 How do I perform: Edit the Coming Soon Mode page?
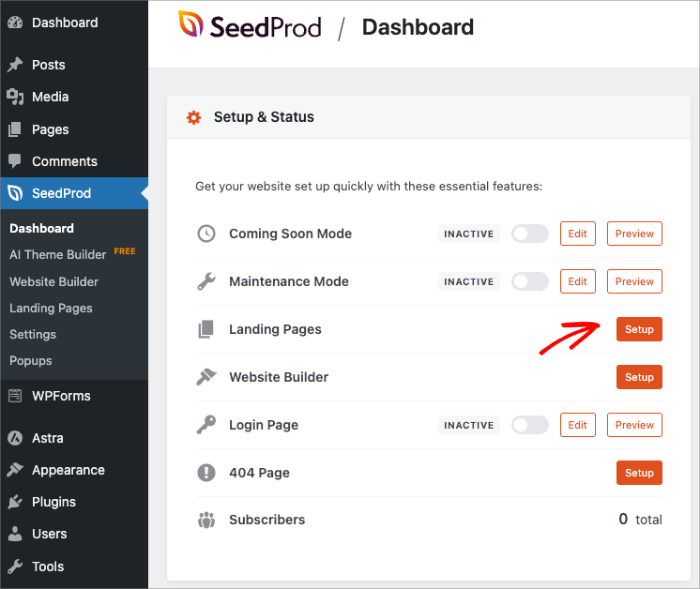click(x=578, y=234)
